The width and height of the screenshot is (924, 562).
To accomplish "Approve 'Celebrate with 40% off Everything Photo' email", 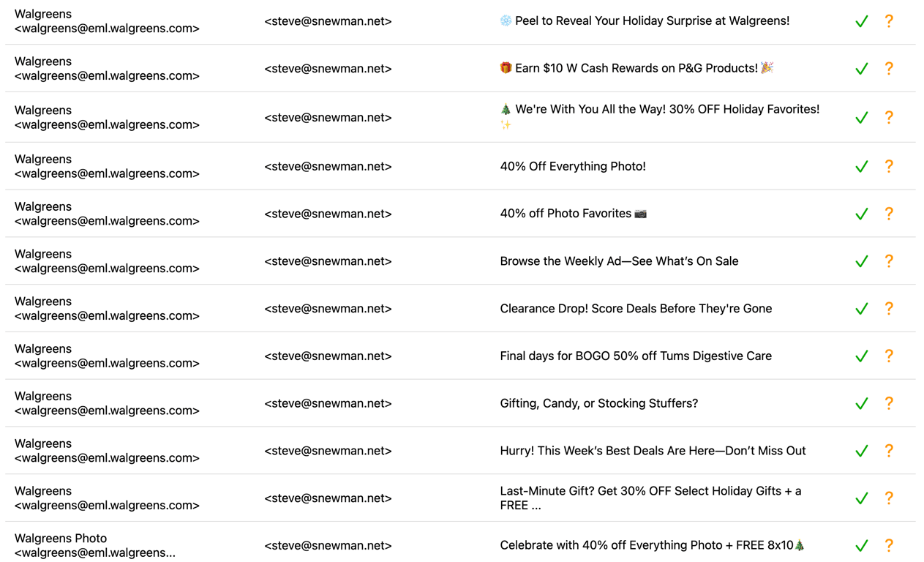I will tap(862, 546).
